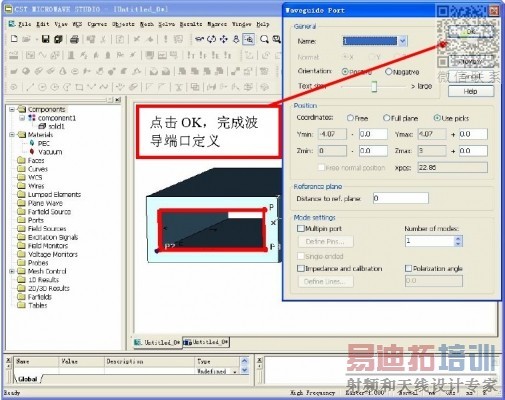Image resolution: width=505 pixels, height=400 pixels.
Task: Expand the Mesh Control tree folder
Action: pos(12,271)
